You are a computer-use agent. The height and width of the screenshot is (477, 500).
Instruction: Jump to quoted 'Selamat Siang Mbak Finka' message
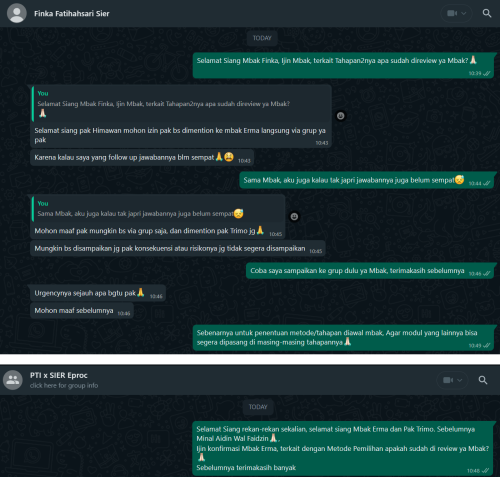click(x=181, y=103)
